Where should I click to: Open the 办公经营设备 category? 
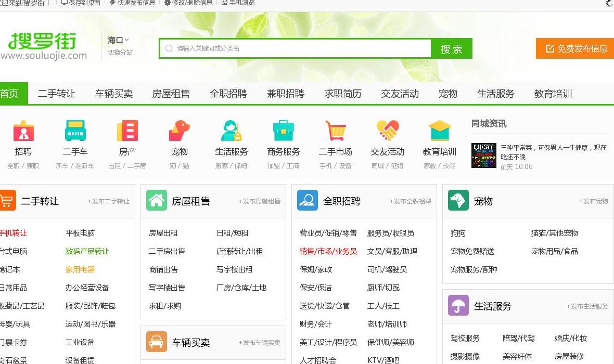click(x=87, y=288)
